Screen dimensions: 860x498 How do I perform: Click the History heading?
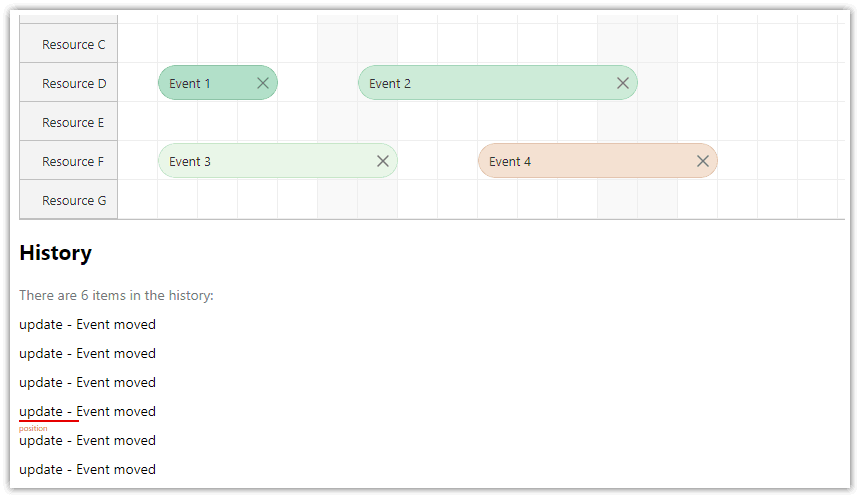(55, 253)
